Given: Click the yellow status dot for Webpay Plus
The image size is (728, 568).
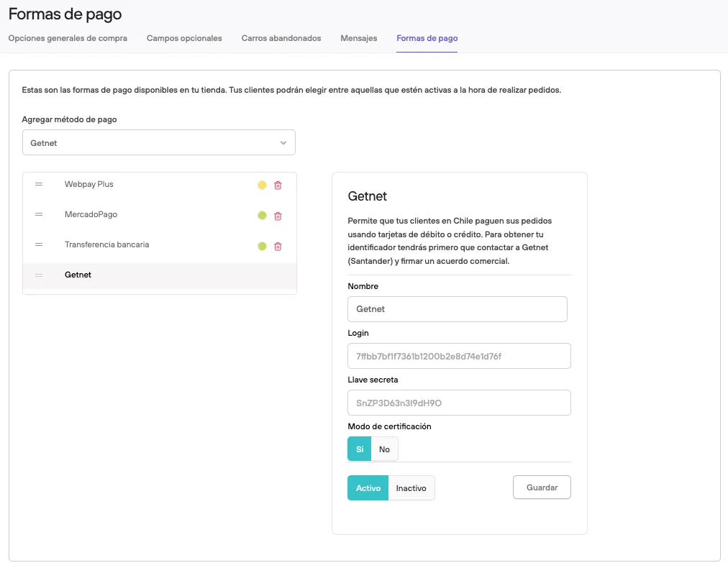Looking at the screenshot, I should click(262, 185).
